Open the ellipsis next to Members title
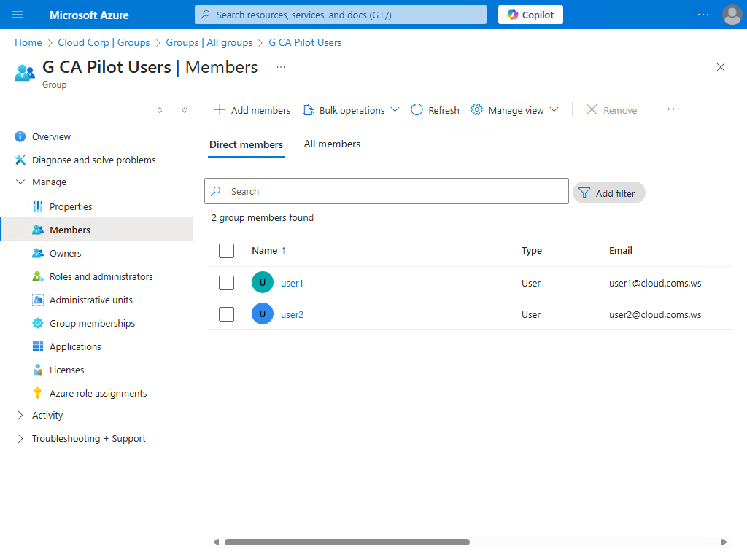The width and height of the screenshot is (747, 560). point(281,67)
